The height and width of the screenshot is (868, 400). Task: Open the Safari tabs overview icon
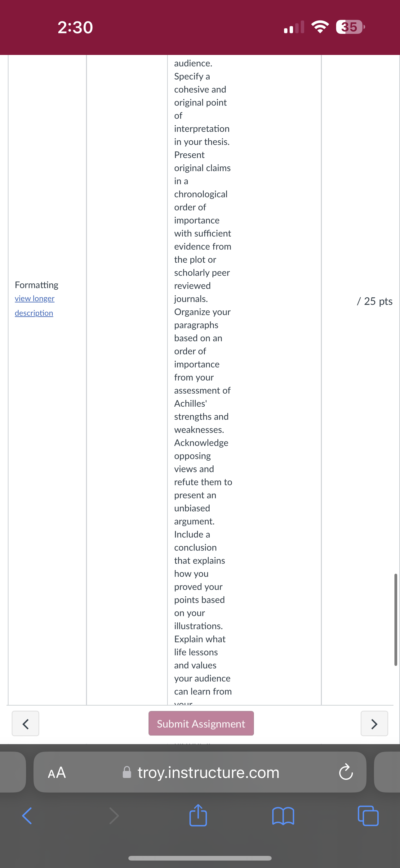(x=368, y=816)
